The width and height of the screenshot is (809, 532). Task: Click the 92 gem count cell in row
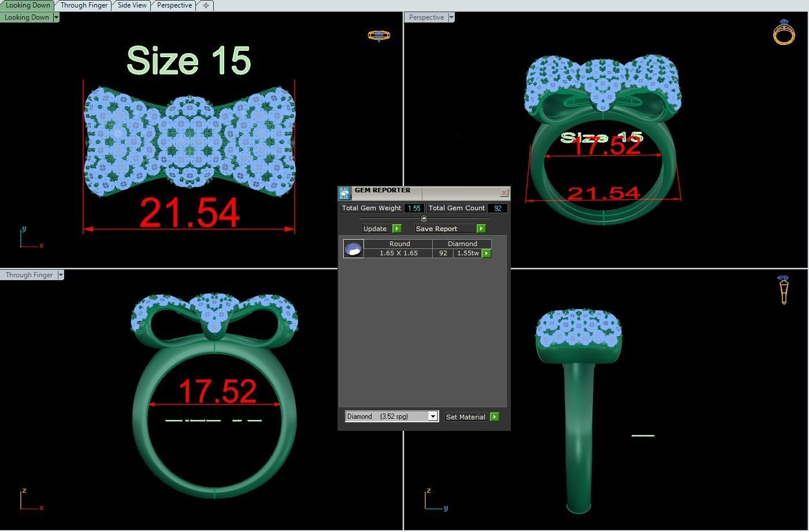(443, 253)
